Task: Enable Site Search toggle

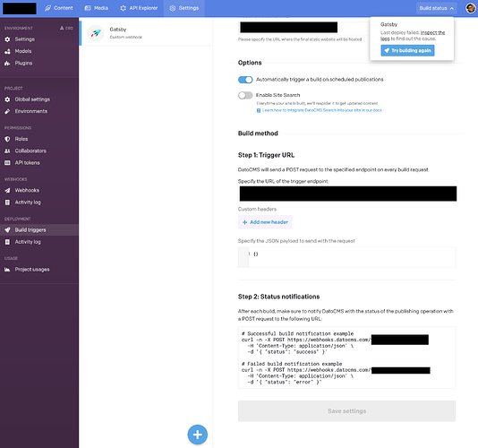Action: [245, 96]
